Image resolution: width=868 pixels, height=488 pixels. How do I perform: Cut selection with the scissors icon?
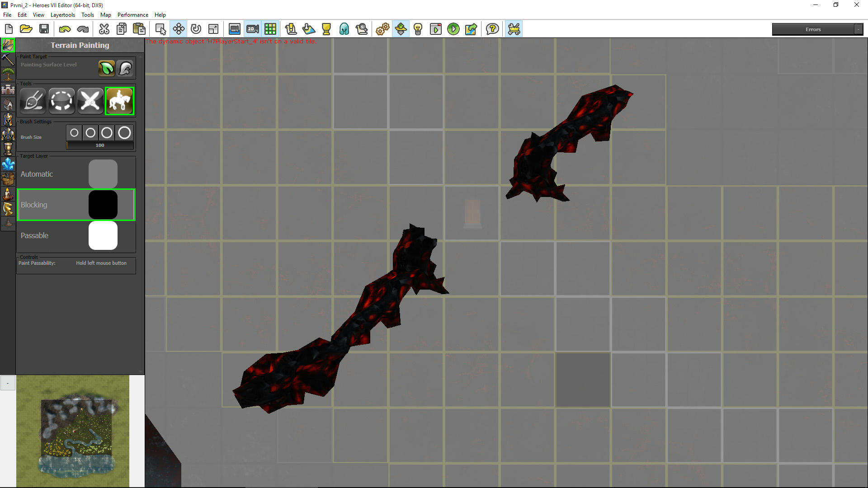(104, 29)
